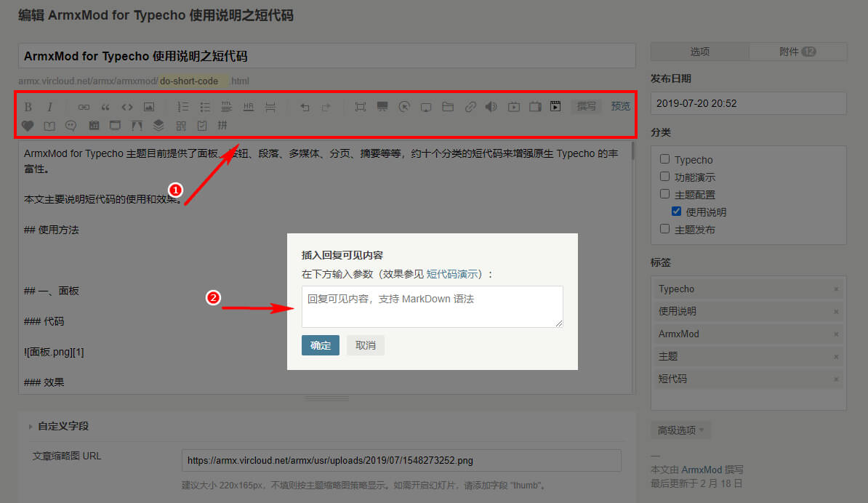
Task: Edit the post title field
Action: coord(326,56)
